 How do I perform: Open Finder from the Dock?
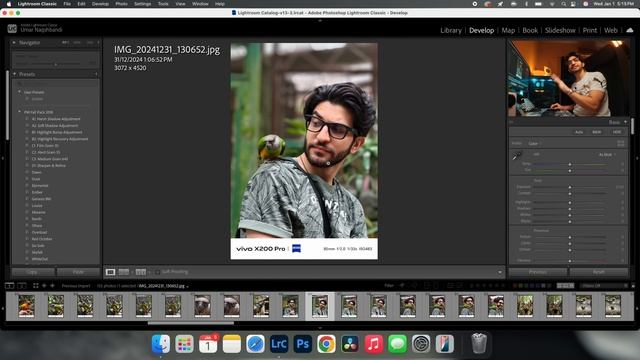click(x=161, y=344)
